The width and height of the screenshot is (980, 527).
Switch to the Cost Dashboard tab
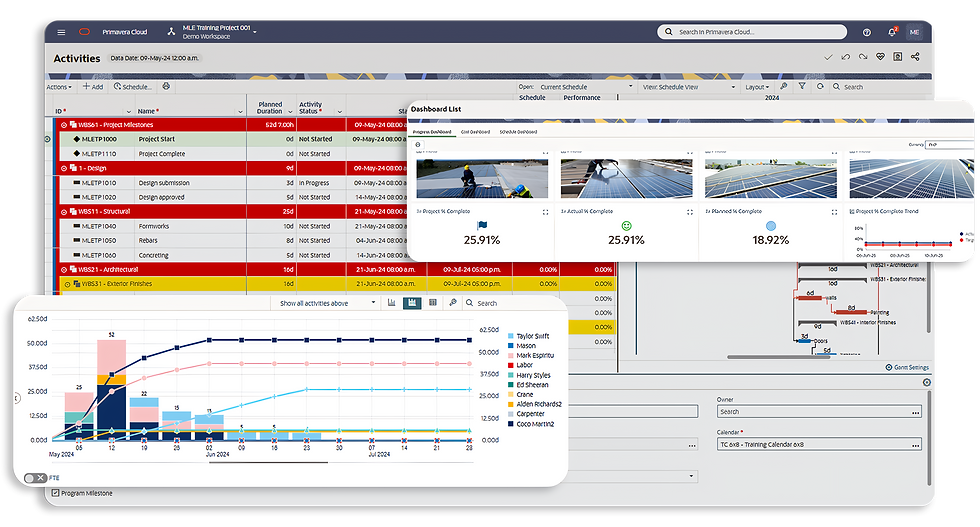tap(475, 132)
